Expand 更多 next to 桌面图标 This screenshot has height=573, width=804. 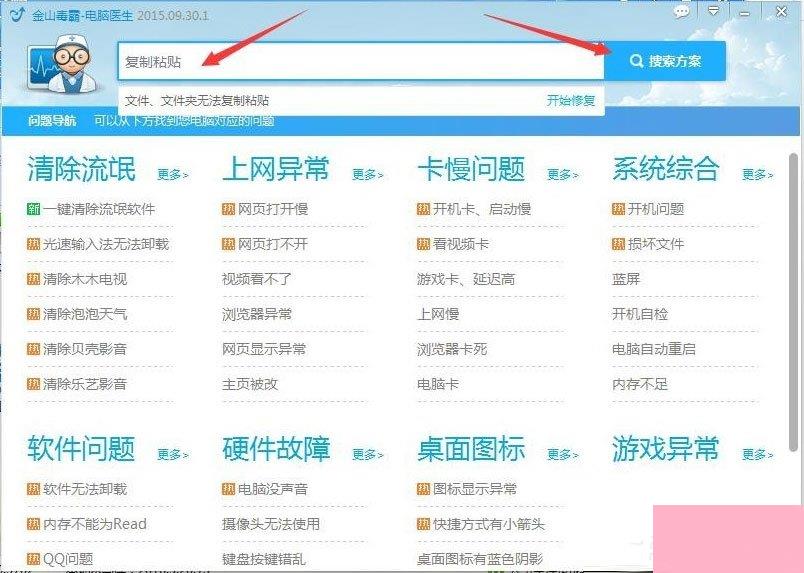(562, 455)
